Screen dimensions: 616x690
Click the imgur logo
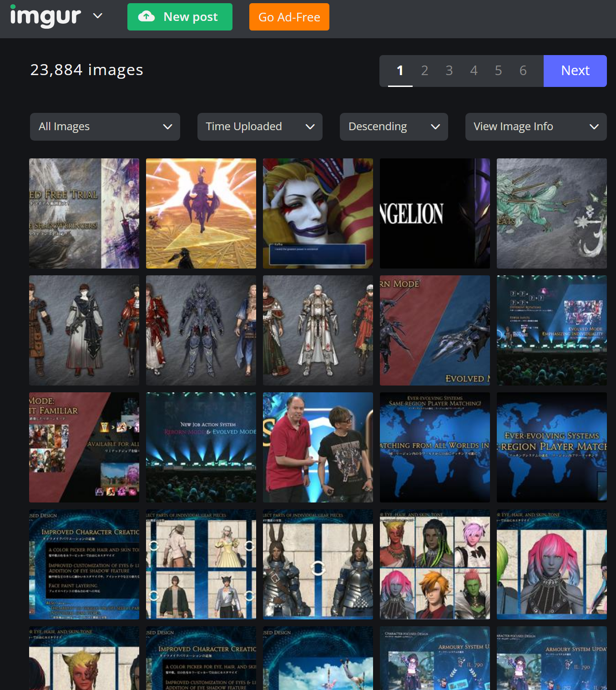pos(45,16)
